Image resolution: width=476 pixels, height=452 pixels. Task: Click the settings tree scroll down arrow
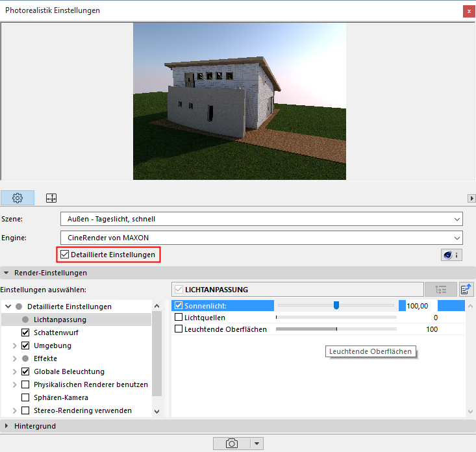tap(157, 412)
